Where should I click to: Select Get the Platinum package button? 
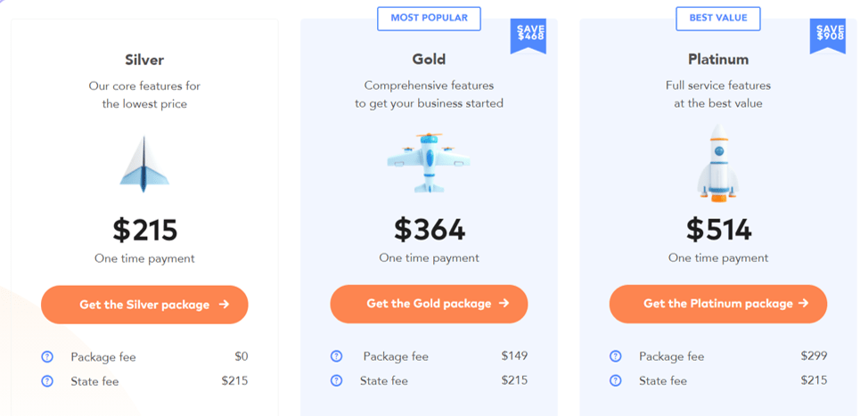click(x=717, y=304)
